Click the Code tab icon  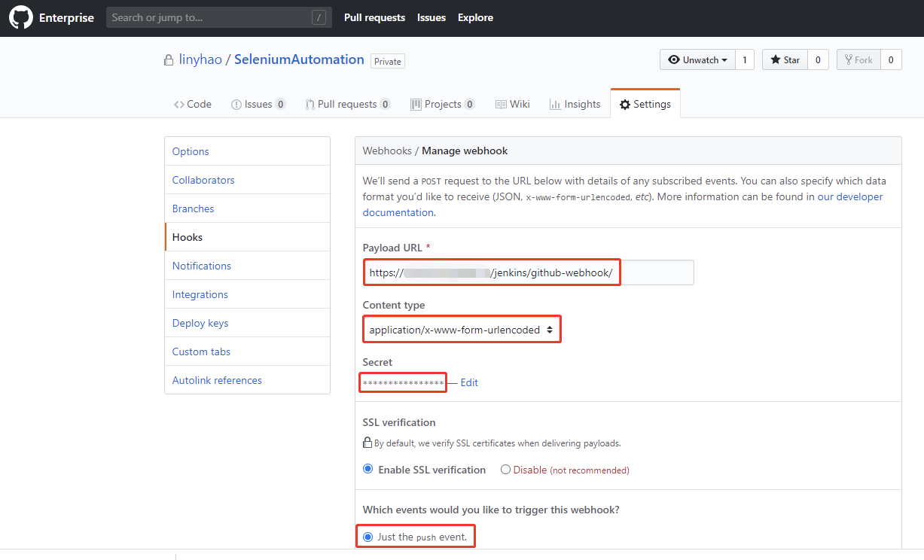[x=178, y=105]
